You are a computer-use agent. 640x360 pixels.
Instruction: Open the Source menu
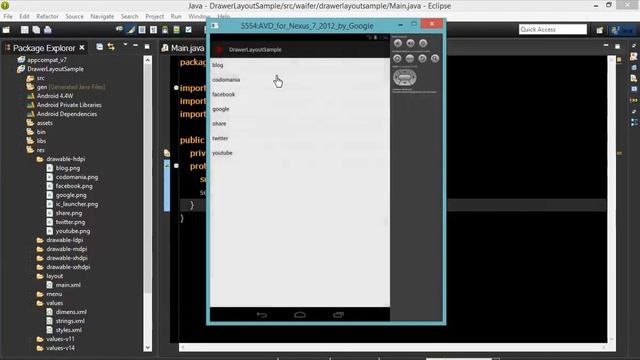[74, 16]
